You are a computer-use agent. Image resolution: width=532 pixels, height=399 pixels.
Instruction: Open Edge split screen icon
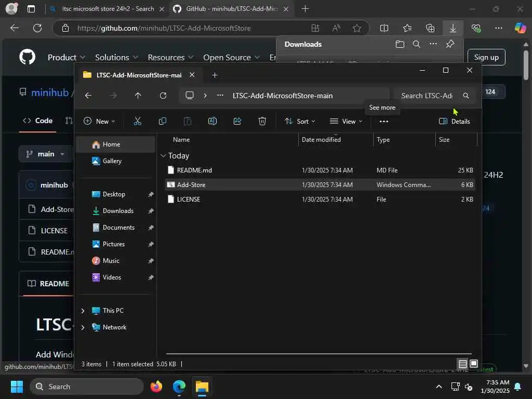point(384,28)
